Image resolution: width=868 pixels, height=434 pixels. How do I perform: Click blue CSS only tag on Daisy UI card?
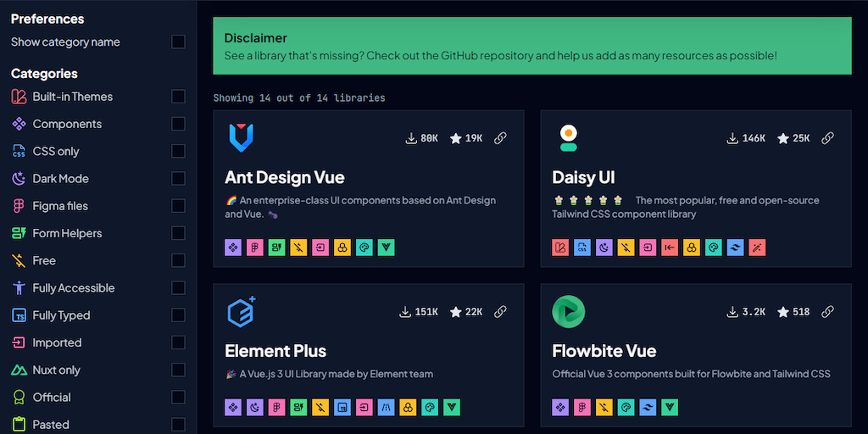tap(582, 248)
